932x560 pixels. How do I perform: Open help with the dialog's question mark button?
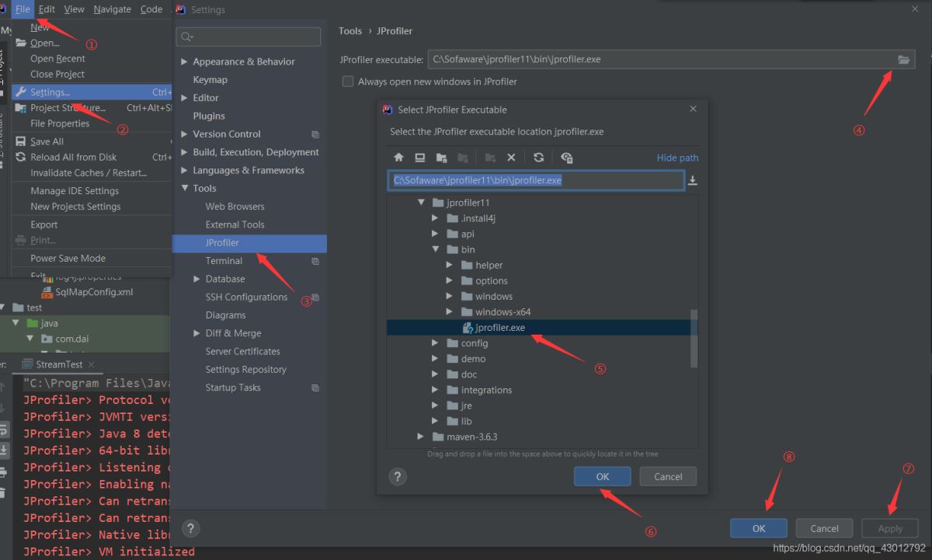pyautogui.click(x=397, y=477)
